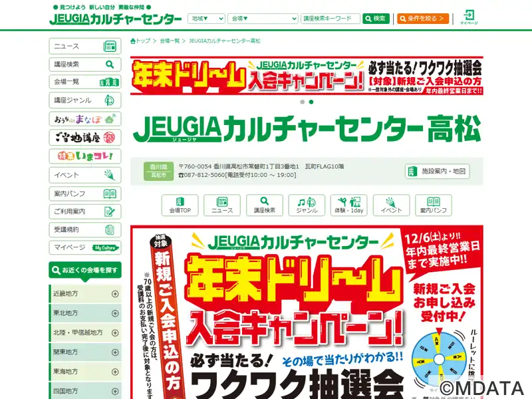Click the お近くの会場を探す heading

coord(85,271)
